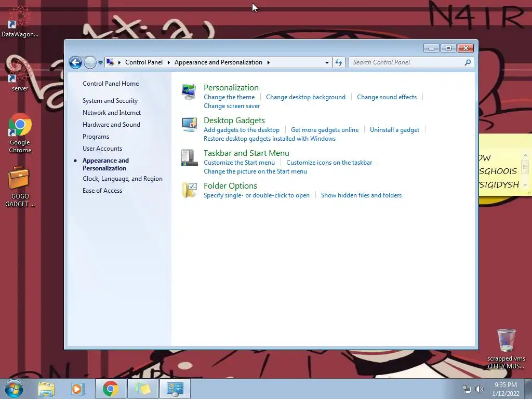Open Taskbar and Start Menu heading

pyautogui.click(x=246, y=153)
